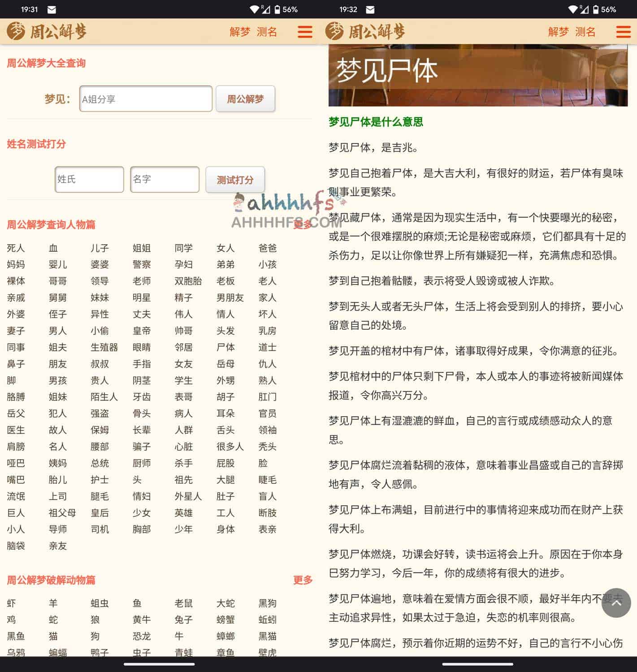The height and width of the screenshot is (672, 637).
Task: Tap 周公解梦大全查询 heading
Action: pyautogui.click(x=46, y=63)
